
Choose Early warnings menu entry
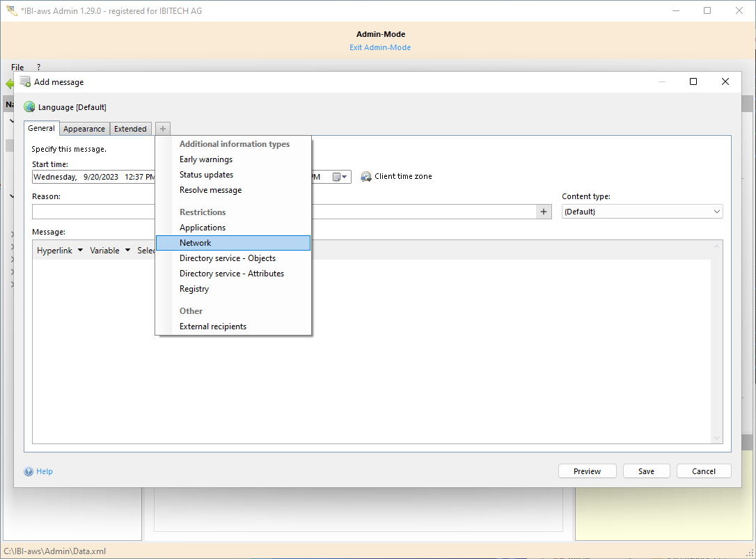[x=206, y=159]
